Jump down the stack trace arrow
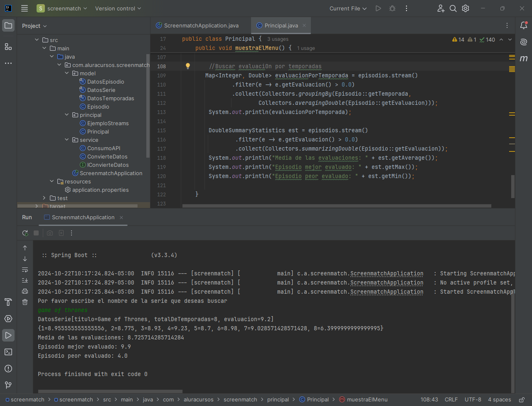Image resolution: width=532 pixels, height=406 pixels. click(x=25, y=259)
